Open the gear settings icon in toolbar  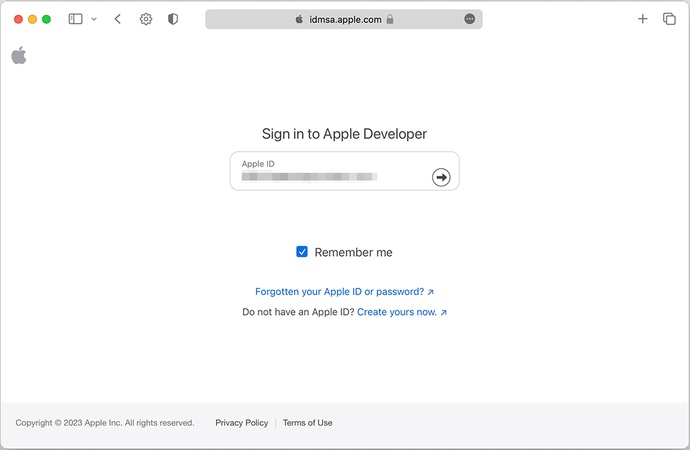click(146, 19)
